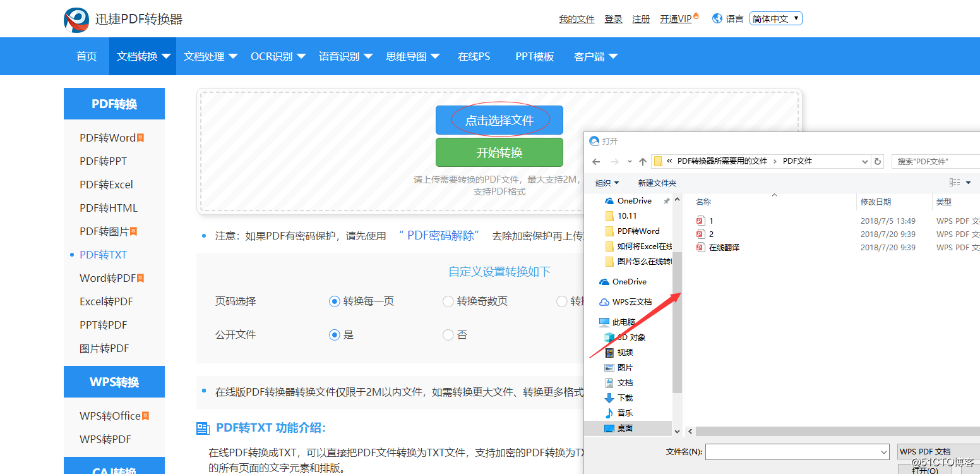Open the 10.11 folder
This screenshot has width=980, height=474.
tap(626, 216)
